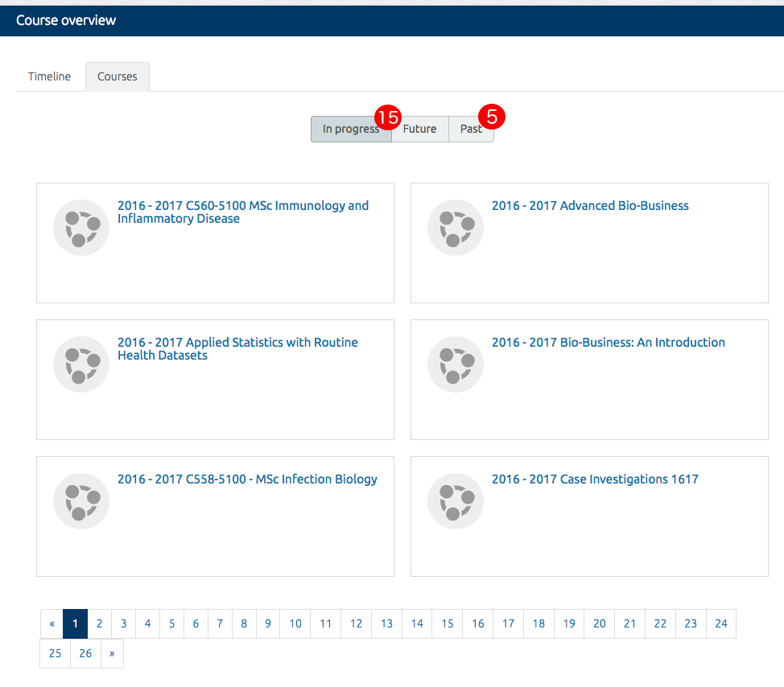Click course icon for Applied Statistics with Routine Health Datasets
This screenshot has width=784, height=687.
81,364
